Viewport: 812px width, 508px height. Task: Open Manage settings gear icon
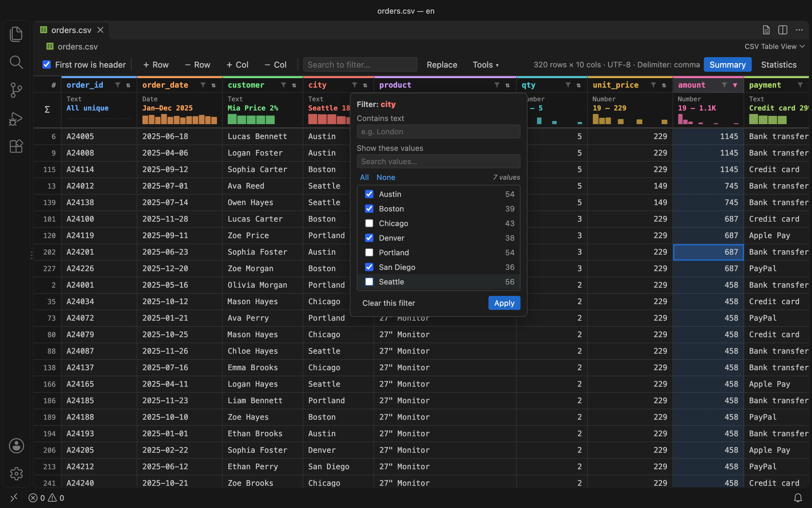(x=16, y=474)
